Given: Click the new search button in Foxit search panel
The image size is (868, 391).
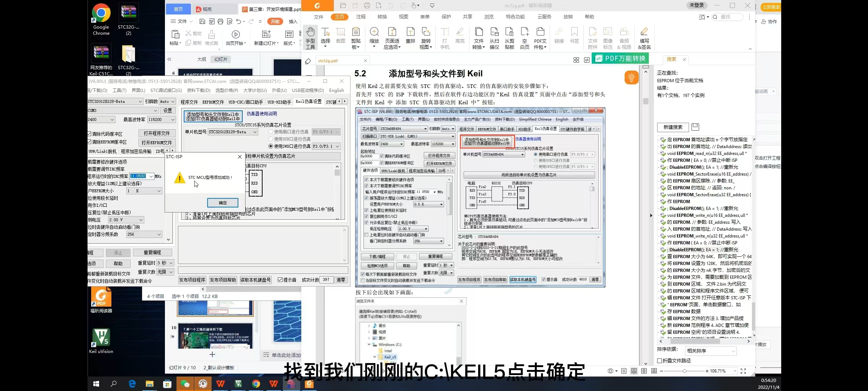Looking at the screenshot, I should click(x=673, y=127).
